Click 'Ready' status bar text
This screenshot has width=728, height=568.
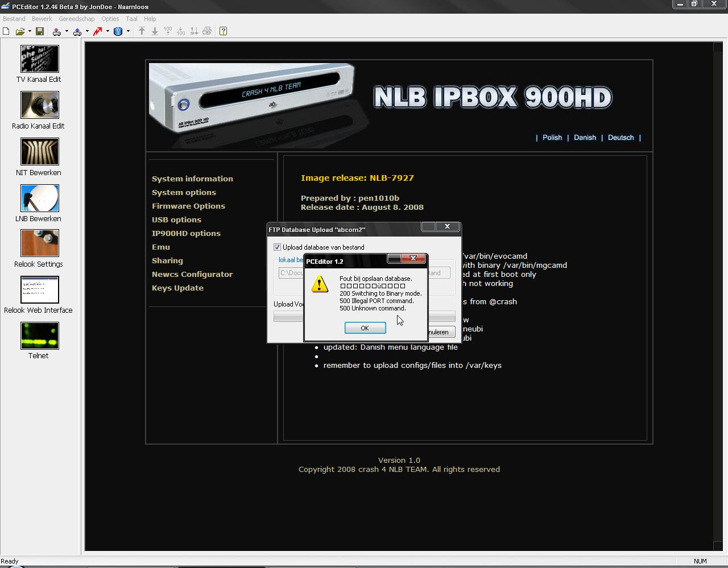pos(10,561)
